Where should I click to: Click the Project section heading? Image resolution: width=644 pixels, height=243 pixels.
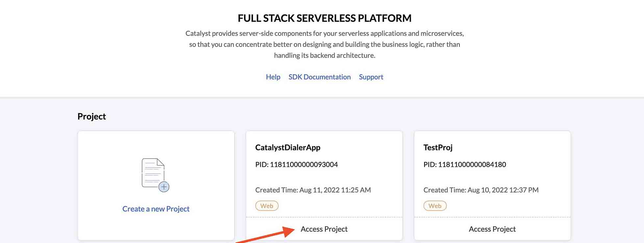click(x=92, y=117)
